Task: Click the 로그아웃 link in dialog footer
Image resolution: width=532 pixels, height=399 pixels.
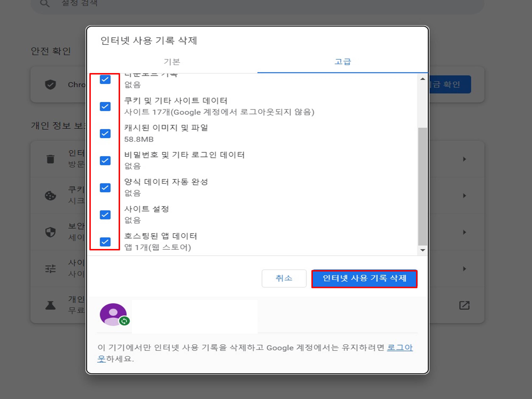Action: click(x=400, y=348)
